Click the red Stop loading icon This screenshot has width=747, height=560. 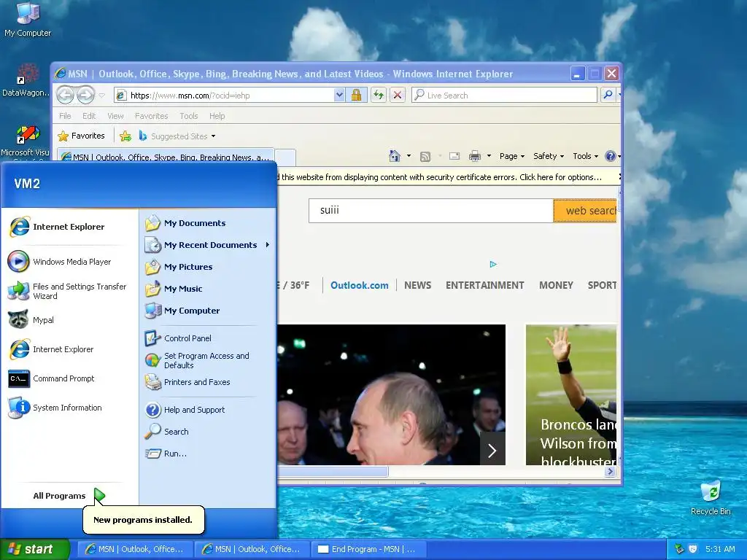coord(397,96)
